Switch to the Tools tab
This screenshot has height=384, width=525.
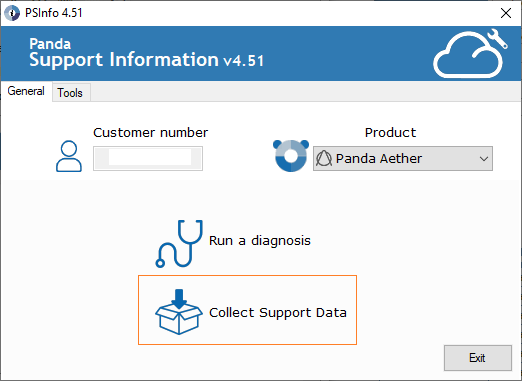pos(70,93)
